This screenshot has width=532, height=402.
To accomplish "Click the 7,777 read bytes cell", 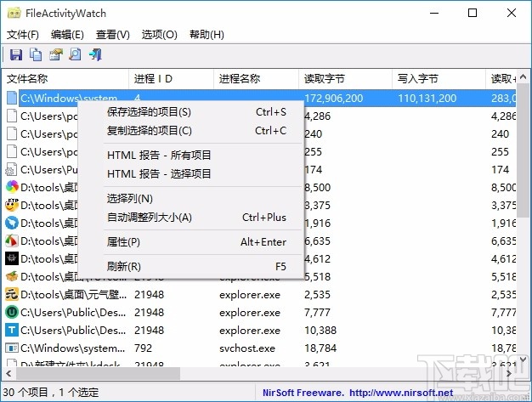I will 317,312.
